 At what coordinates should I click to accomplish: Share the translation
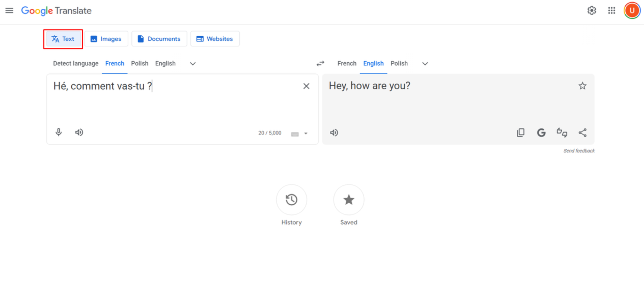click(x=583, y=132)
